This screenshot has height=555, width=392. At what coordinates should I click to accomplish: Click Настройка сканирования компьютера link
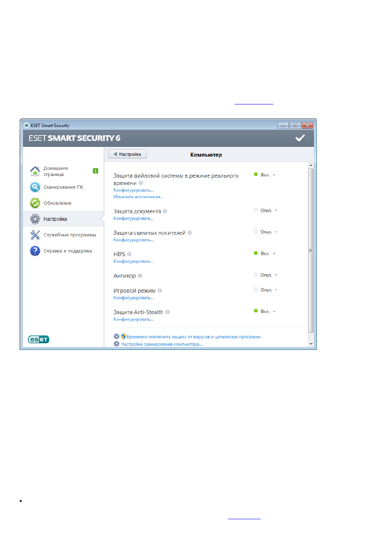click(161, 344)
